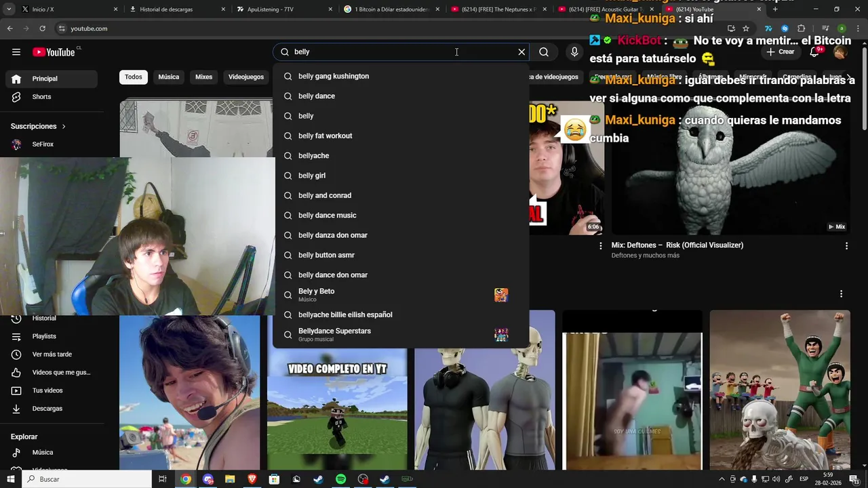The width and height of the screenshot is (868, 488).
Task: Open Historial in sidebar
Action: (52, 319)
